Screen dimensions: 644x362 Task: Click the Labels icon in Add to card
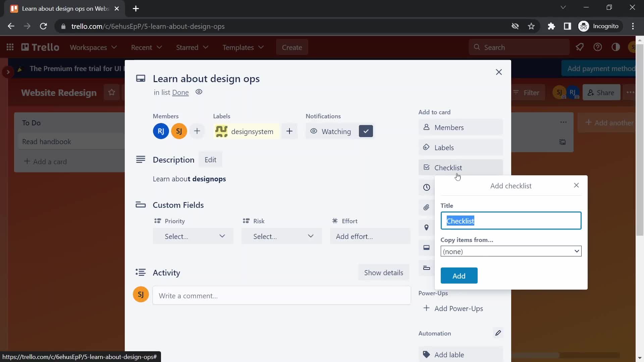point(426,147)
